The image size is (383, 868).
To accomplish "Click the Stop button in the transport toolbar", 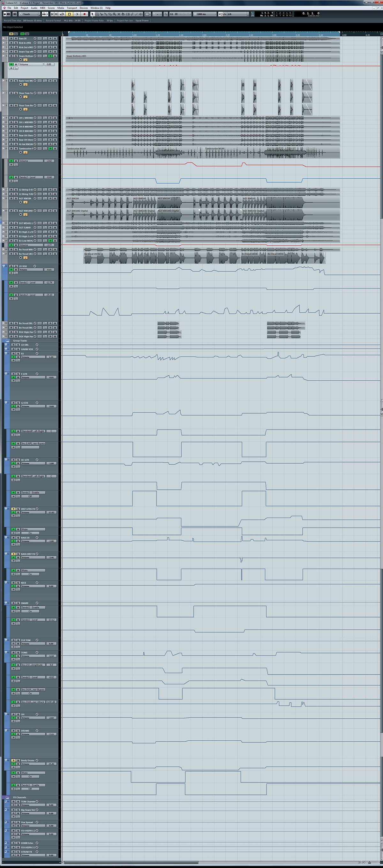I will [x=70, y=14].
